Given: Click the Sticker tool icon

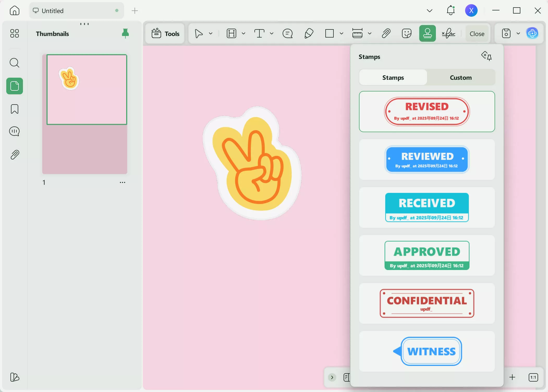Looking at the screenshot, I should 406,33.
